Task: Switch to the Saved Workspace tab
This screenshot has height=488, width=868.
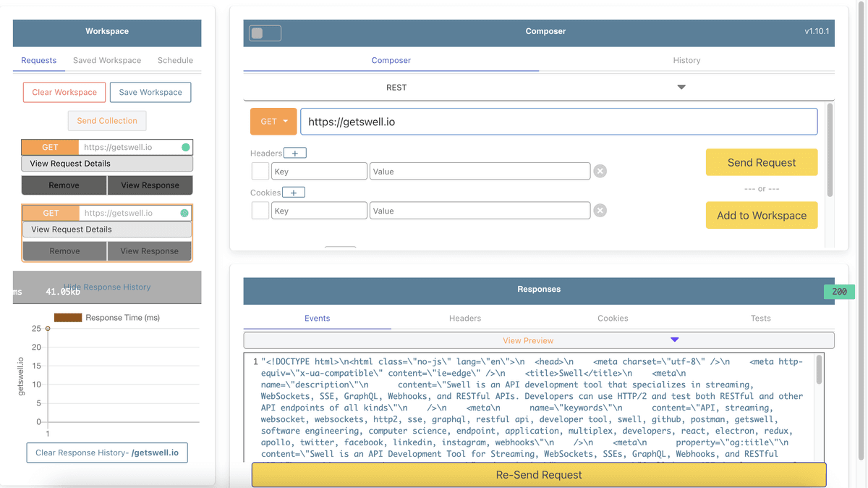Action: pos(107,60)
